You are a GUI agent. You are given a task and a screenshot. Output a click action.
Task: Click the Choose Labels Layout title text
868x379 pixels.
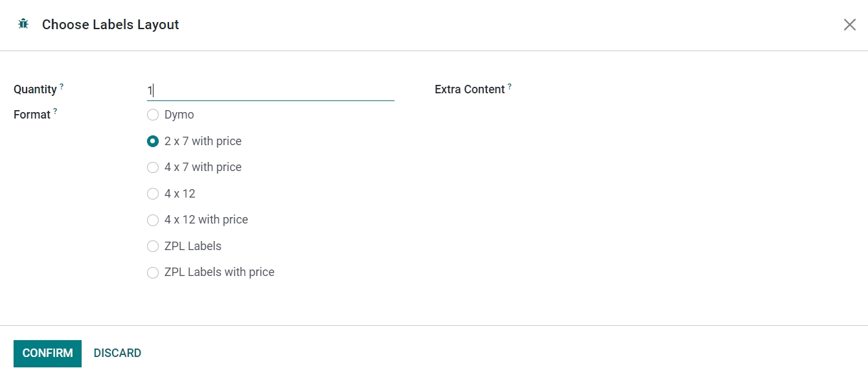pos(111,25)
